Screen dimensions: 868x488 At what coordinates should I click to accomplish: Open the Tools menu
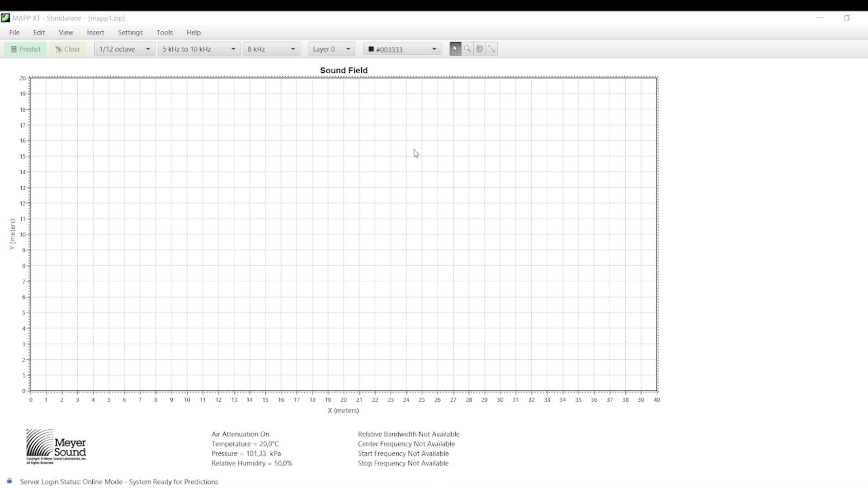pyautogui.click(x=165, y=33)
